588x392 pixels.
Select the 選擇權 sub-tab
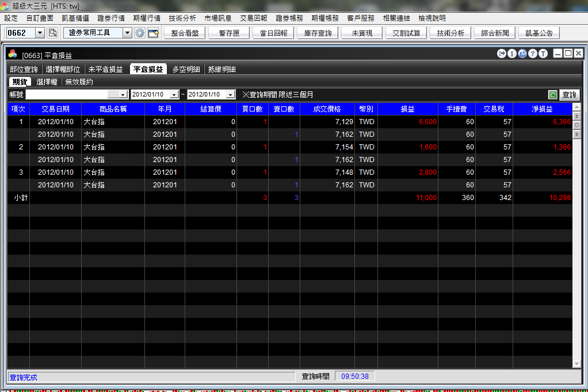point(47,82)
